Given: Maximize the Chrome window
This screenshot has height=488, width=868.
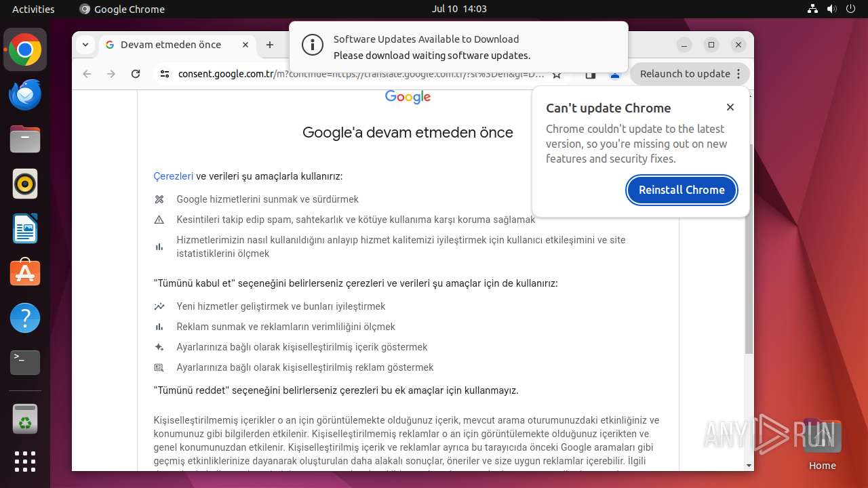Looking at the screenshot, I should pos(711,45).
